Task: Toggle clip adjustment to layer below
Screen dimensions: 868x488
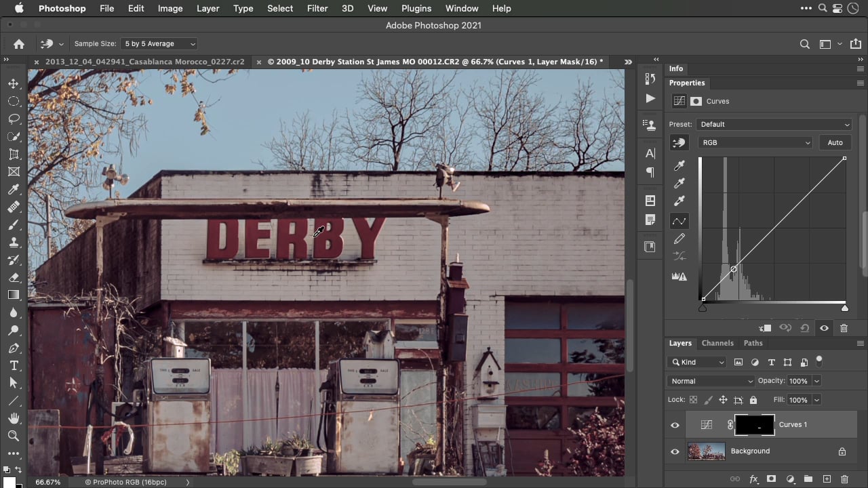Action: tap(765, 328)
